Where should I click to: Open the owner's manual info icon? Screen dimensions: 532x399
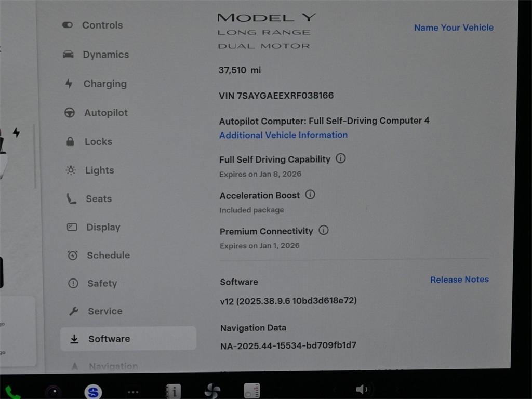[x=172, y=391]
